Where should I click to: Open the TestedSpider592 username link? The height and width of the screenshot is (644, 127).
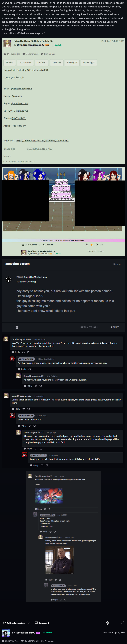tap(25, 633)
